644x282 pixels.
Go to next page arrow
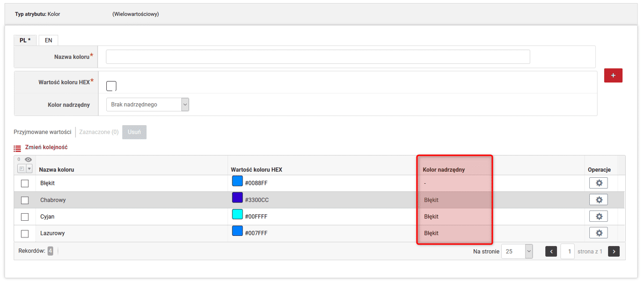pyautogui.click(x=614, y=251)
